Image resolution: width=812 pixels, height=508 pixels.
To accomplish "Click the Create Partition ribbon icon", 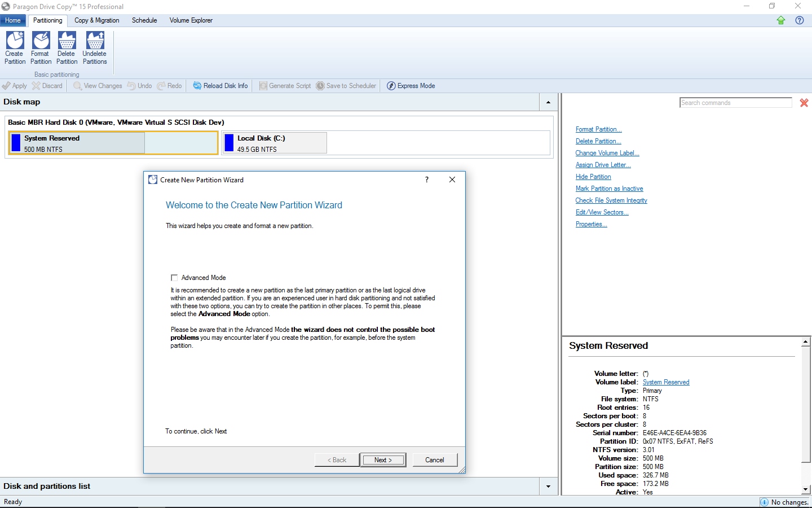I will click(x=15, y=48).
